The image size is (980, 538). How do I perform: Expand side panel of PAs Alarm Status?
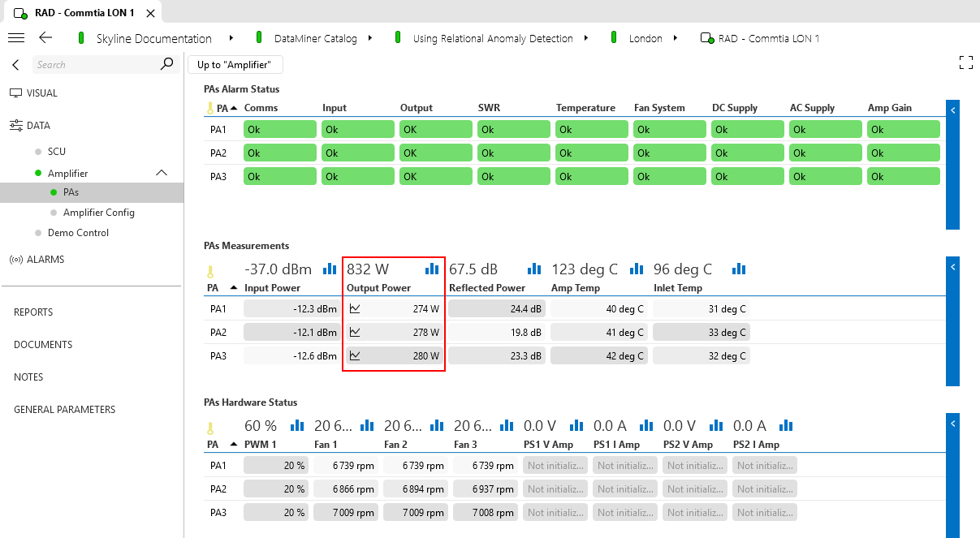pyautogui.click(x=953, y=109)
